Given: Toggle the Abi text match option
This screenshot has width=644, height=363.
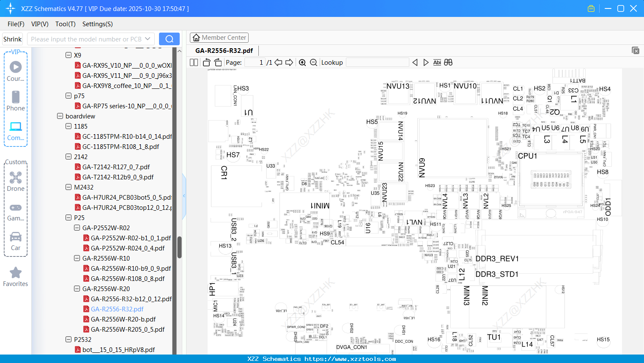Looking at the screenshot, I should tap(437, 63).
